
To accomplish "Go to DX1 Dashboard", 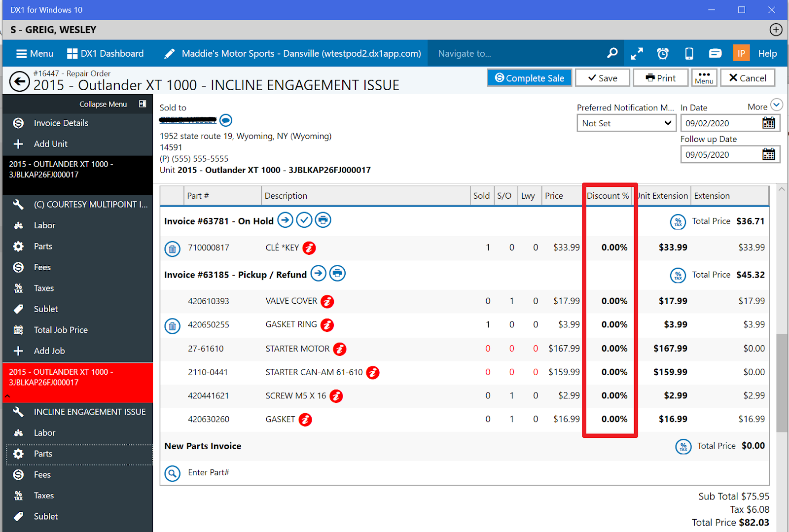I will [105, 53].
